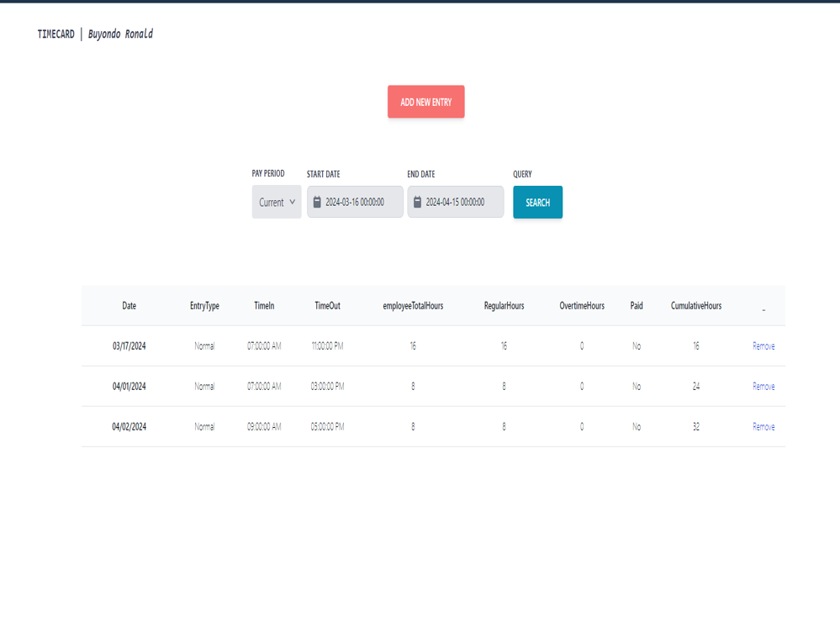Remove the 04/02/2024 timecard entry
Viewport: 840px width, 638px height.
coord(763,426)
